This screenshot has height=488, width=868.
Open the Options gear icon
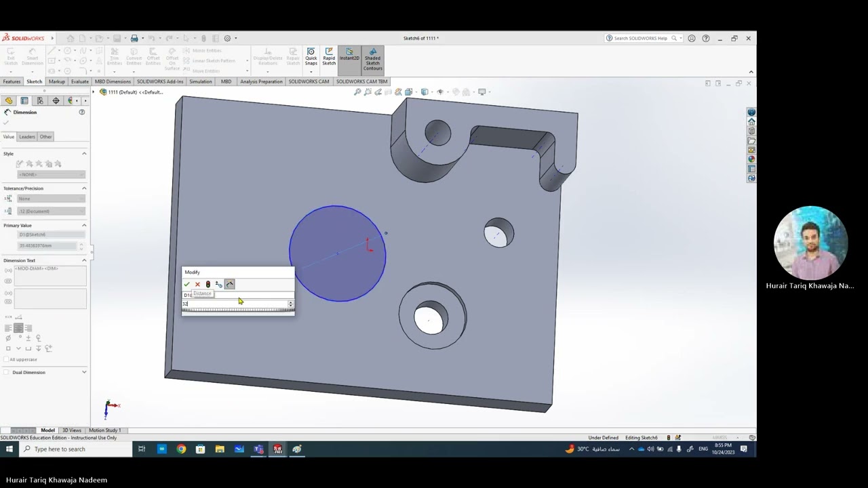coord(227,38)
